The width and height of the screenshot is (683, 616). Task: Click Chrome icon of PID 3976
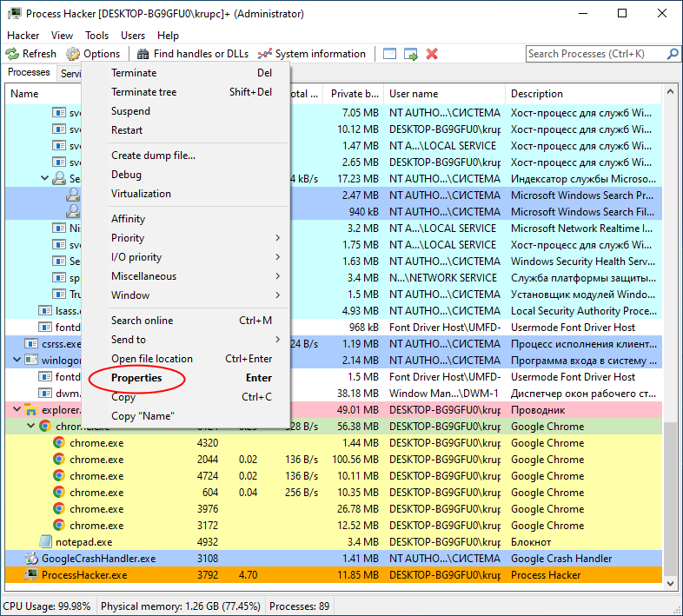(59, 509)
